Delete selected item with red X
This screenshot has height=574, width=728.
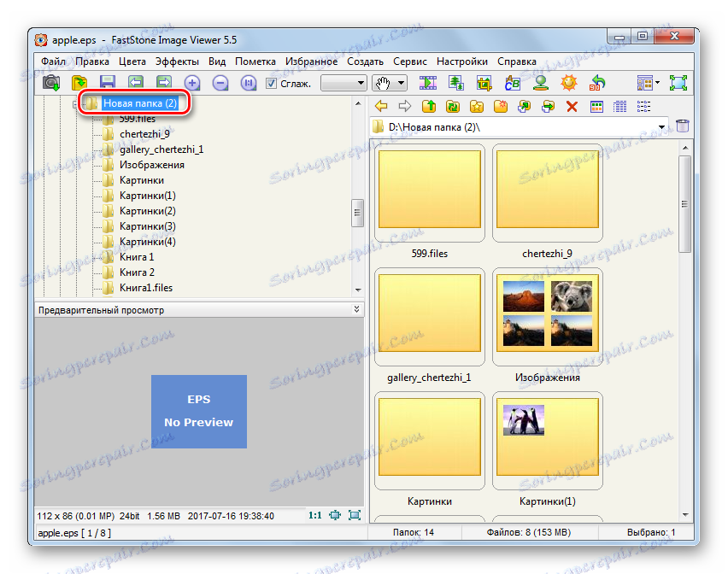tap(572, 107)
